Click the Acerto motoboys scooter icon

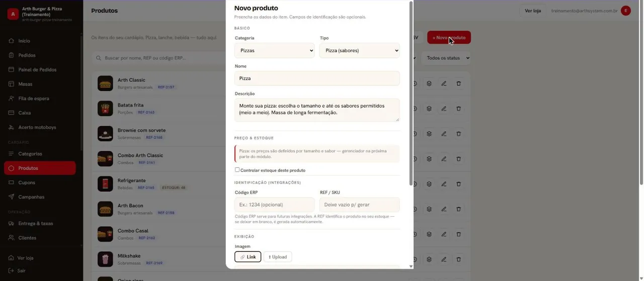tap(11, 127)
